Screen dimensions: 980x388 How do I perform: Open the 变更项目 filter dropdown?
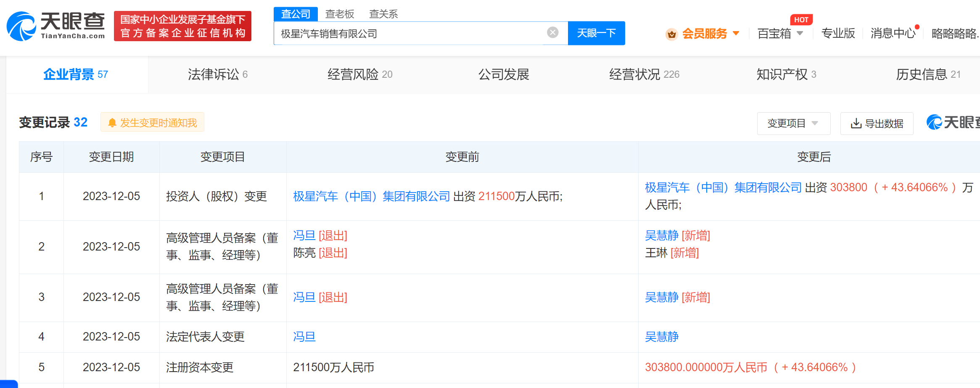tap(793, 123)
